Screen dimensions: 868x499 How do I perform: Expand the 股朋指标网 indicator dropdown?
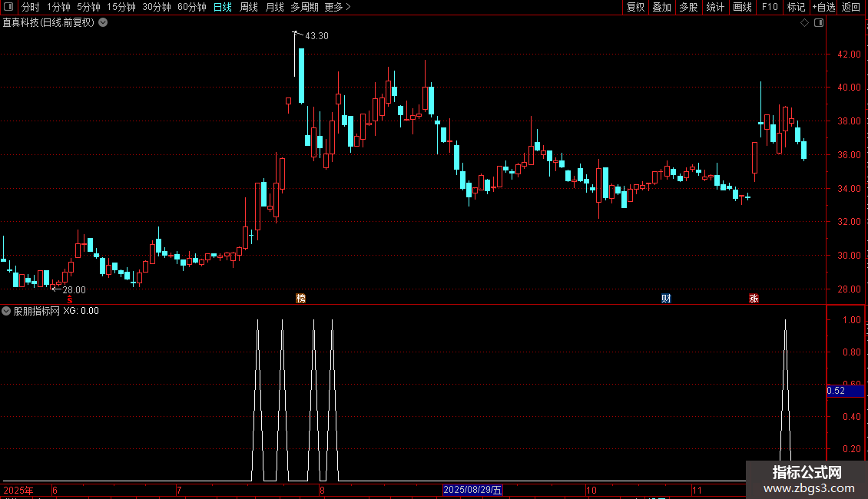pos(6,311)
